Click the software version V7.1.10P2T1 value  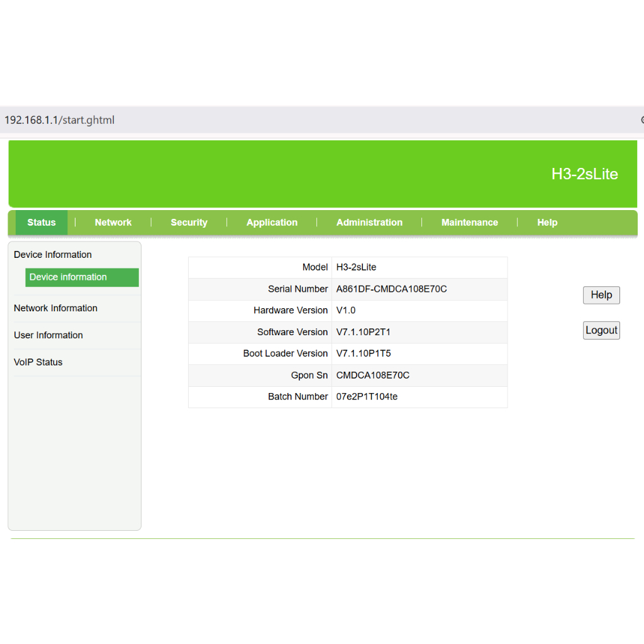tap(364, 332)
